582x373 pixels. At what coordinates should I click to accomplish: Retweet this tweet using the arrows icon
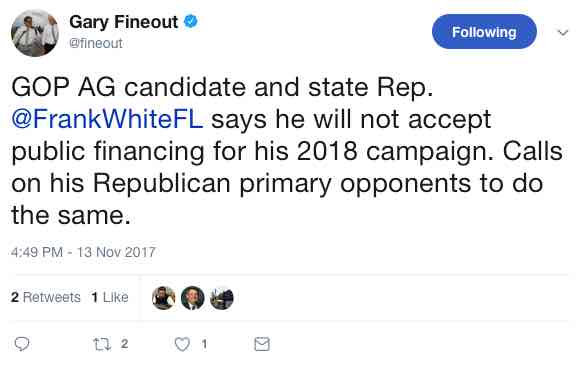click(x=102, y=344)
